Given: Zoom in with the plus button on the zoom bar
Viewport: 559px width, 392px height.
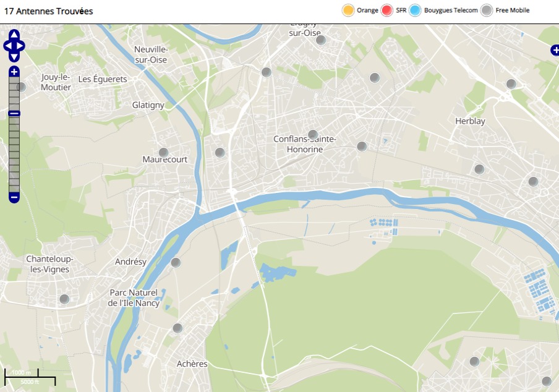Looking at the screenshot, I should click(x=14, y=72).
